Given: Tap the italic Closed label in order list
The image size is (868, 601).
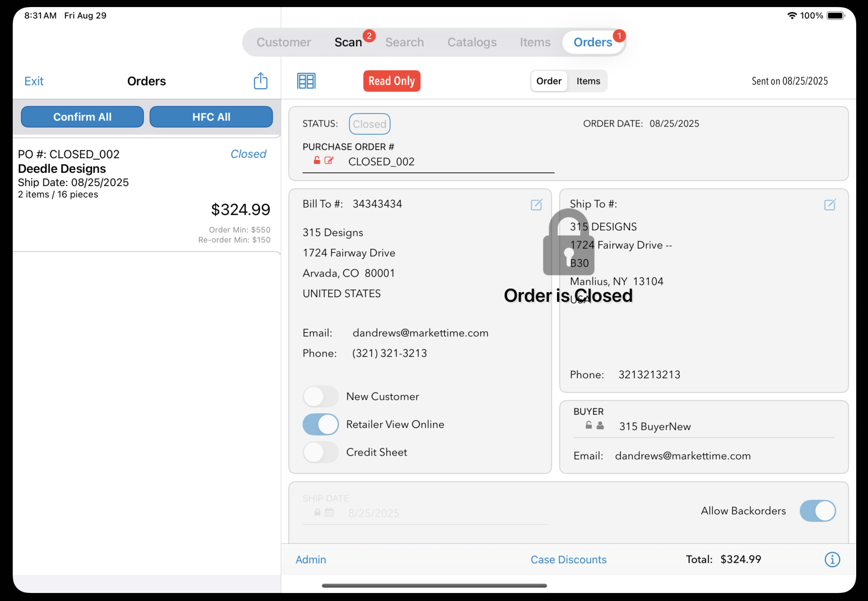Looking at the screenshot, I should pyautogui.click(x=248, y=154).
